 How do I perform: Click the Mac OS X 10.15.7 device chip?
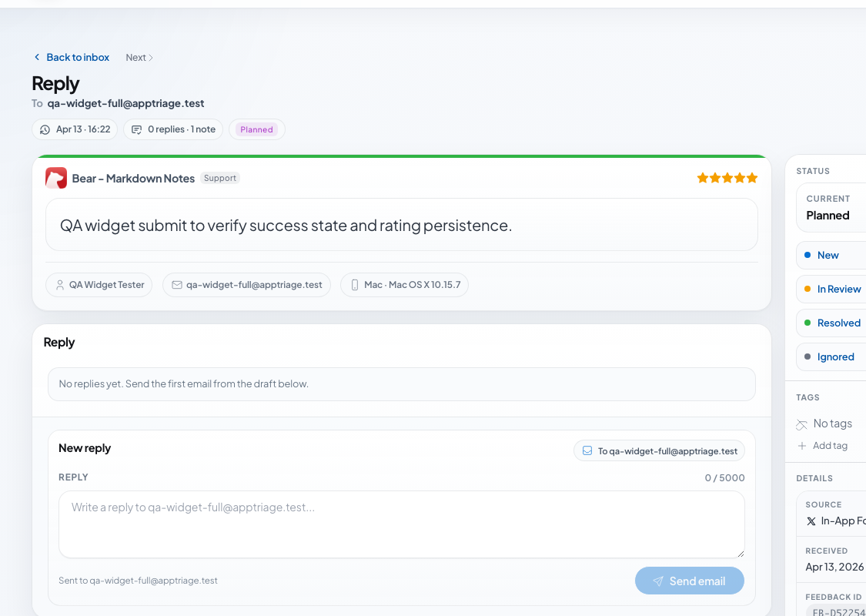[x=404, y=285]
